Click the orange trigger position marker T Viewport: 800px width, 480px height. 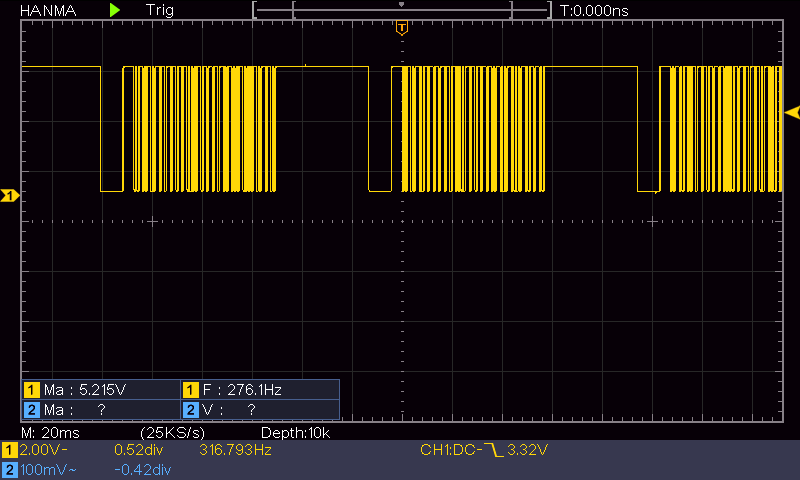401,28
